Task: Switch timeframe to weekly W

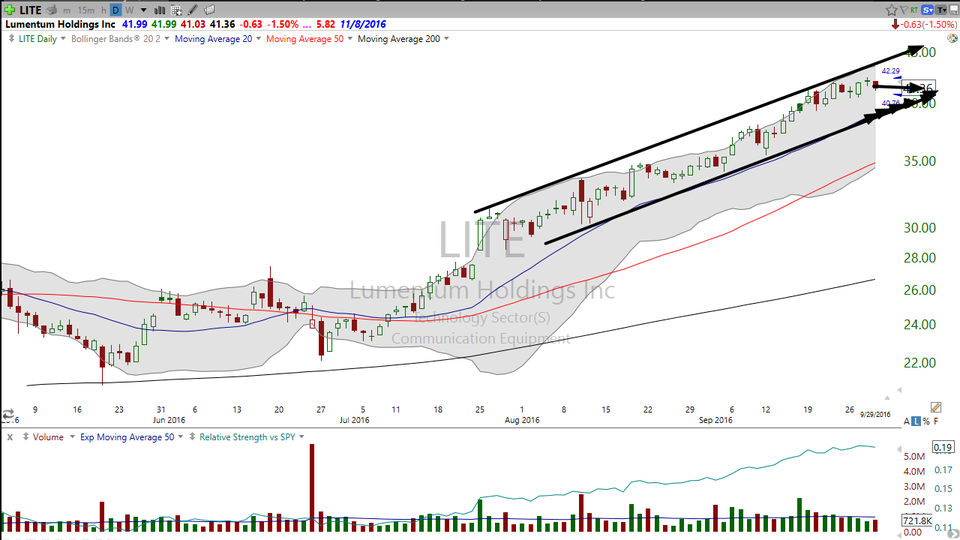Action: pos(129,10)
